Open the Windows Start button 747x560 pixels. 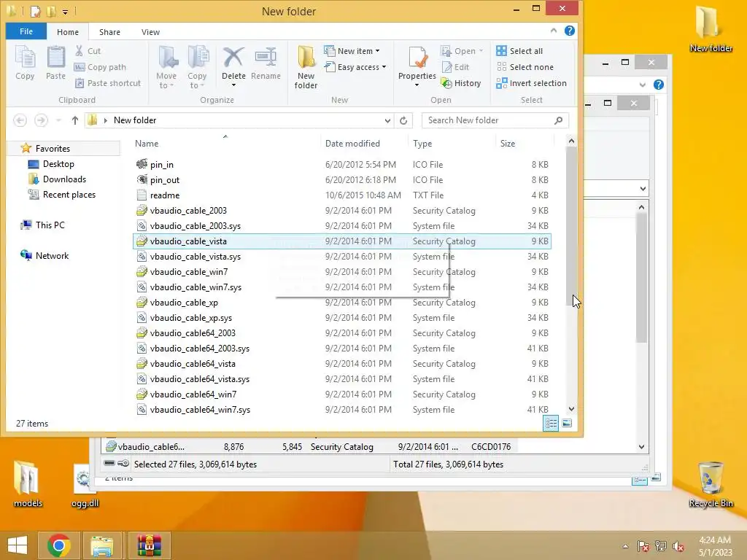point(18,545)
